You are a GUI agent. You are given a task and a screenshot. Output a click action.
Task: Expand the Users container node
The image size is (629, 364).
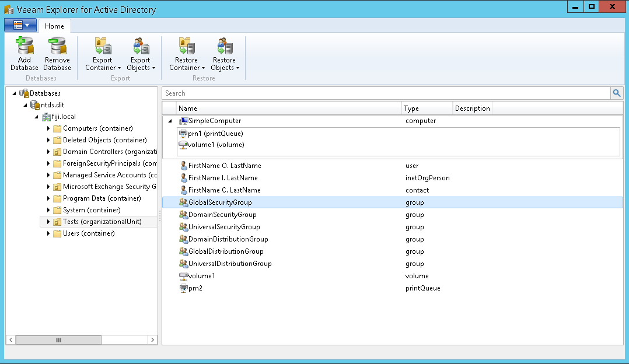pyautogui.click(x=49, y=233)
